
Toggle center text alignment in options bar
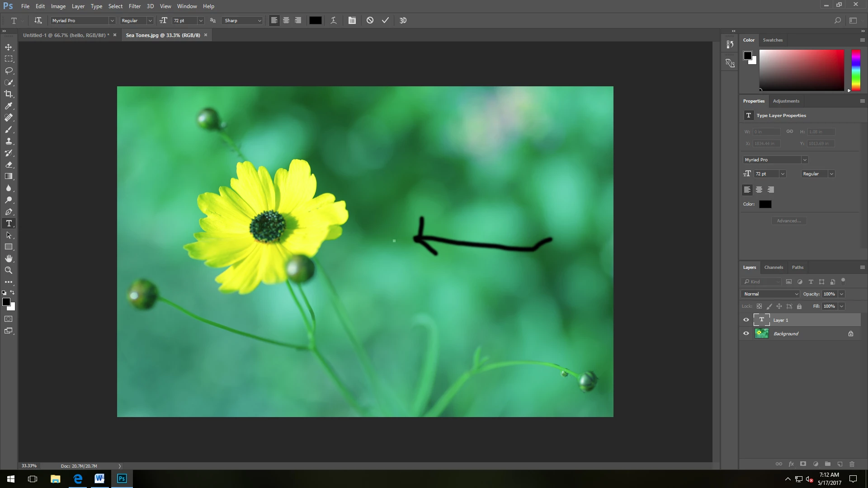click(286, 20)
